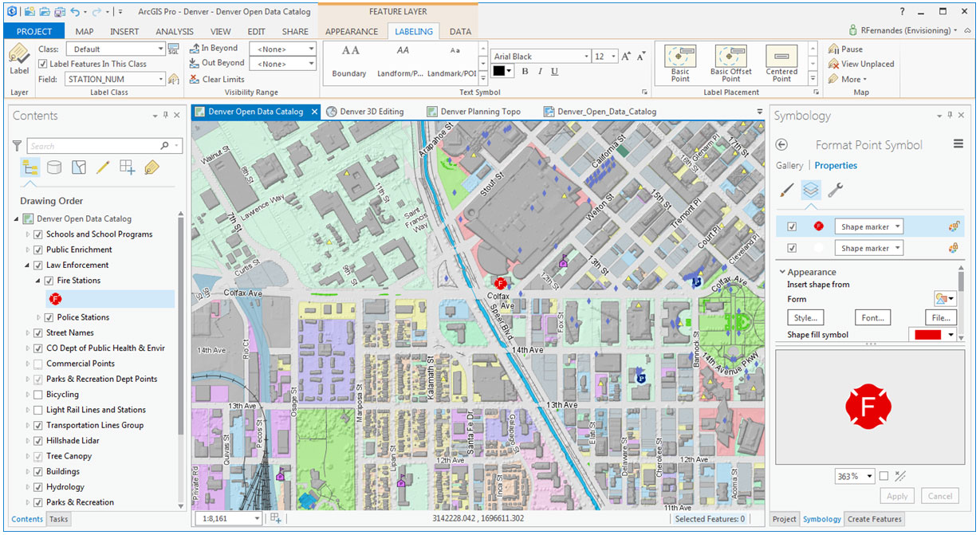Collapse the Appearance section in Symbology
This screenshot has height=535, width=980.
[782, 272]
